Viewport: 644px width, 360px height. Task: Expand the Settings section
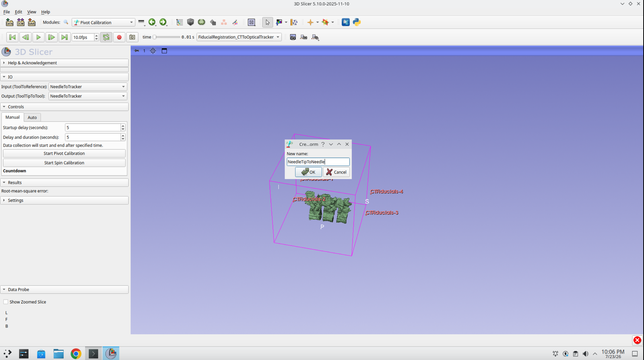[64, 200]
